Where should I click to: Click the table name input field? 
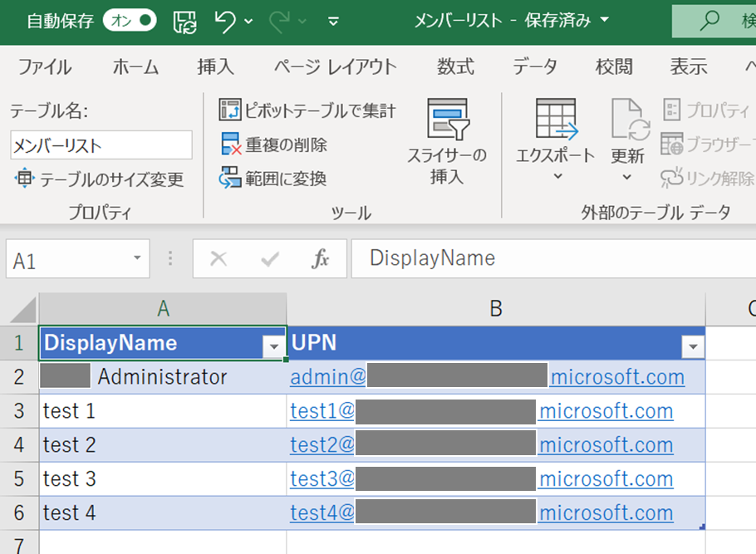click(101, 145)
